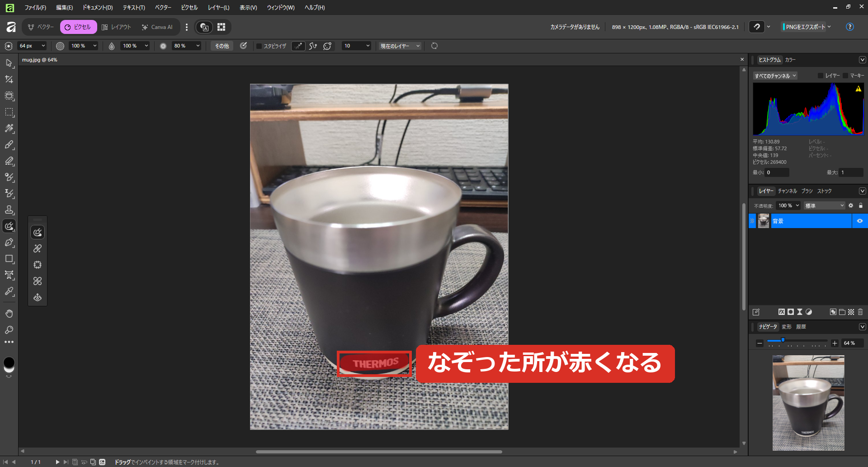868x467 pixels.
Task: Delete layer with trash icon
Action: click(x=860, y=312)
